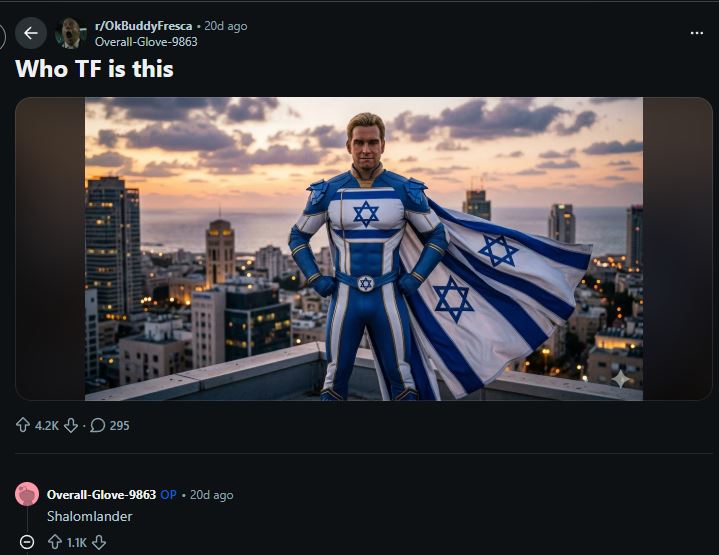Visit the r/OkBuddyFresca subreddit link
719x555 pixels.
click(x=143, y=26)
